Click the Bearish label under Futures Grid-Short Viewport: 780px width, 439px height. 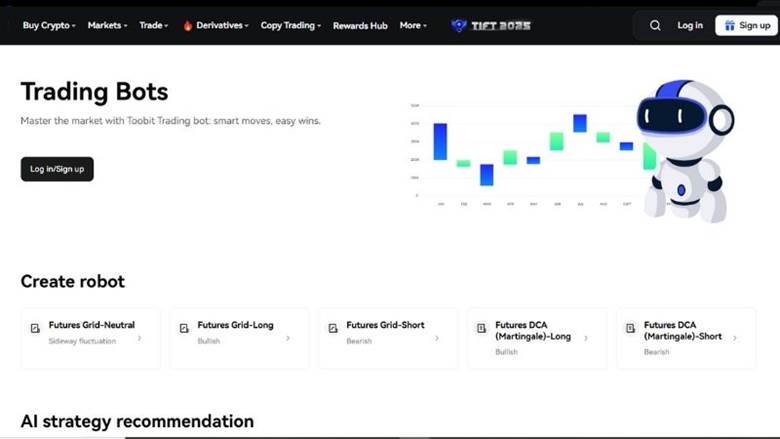coord(359,341)
